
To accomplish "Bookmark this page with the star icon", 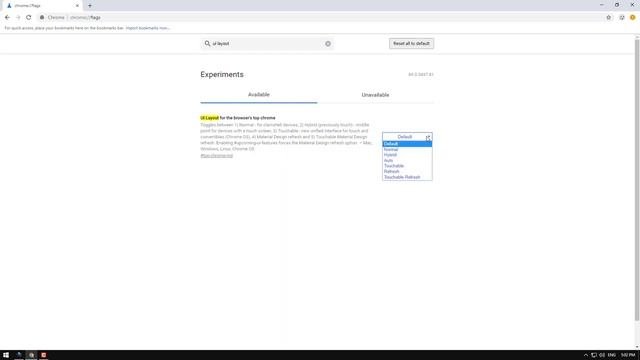I will [x=609, y=18].
